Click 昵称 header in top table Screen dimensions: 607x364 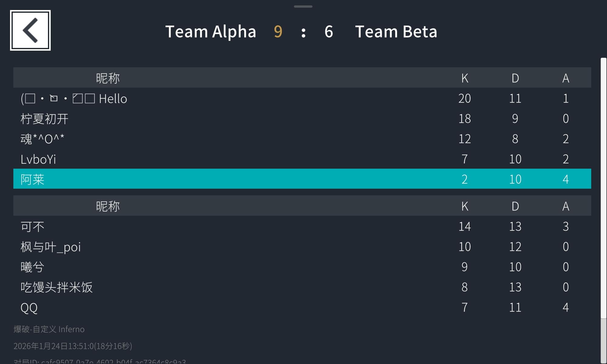[108, 78]
